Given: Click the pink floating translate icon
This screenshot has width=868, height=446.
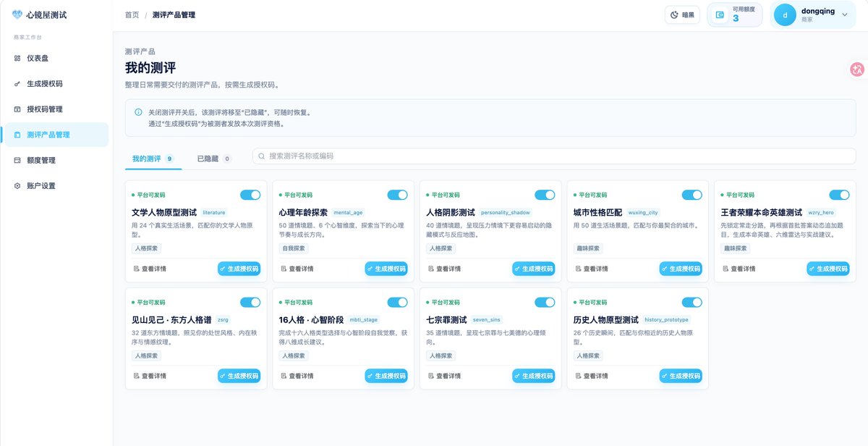Looking at the screenshot, I should 858,70.
